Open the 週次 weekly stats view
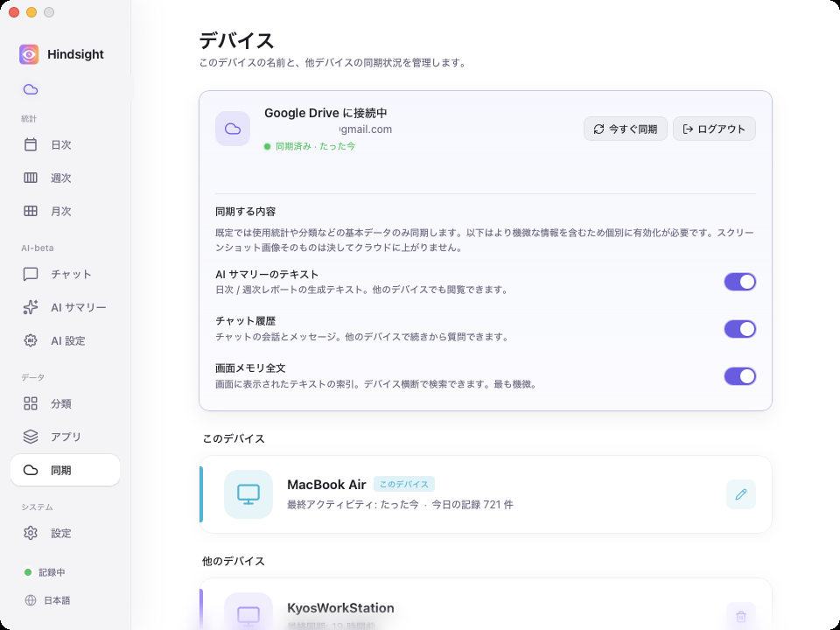Viewport: 840px width, 630px height. click(x=65, y=178)
